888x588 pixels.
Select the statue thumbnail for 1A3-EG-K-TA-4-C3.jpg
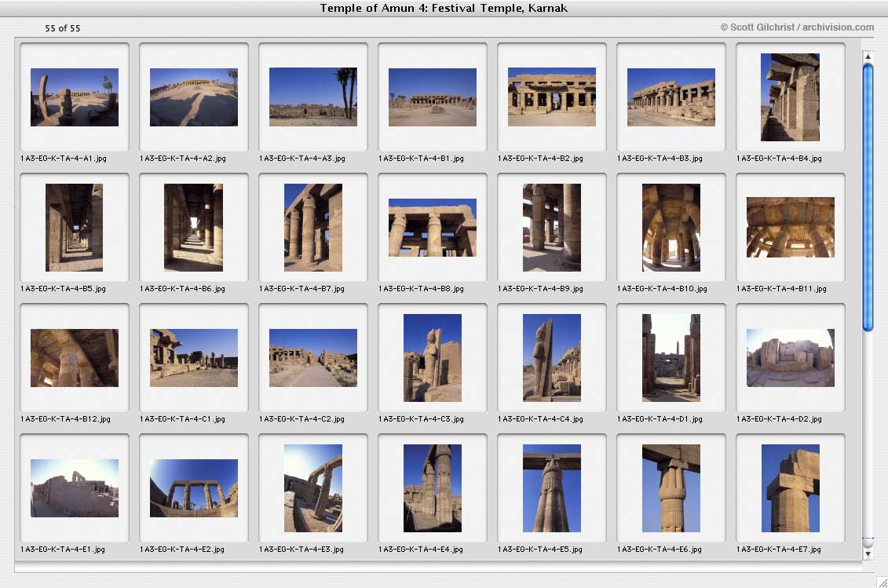click(x=433, y=357)
